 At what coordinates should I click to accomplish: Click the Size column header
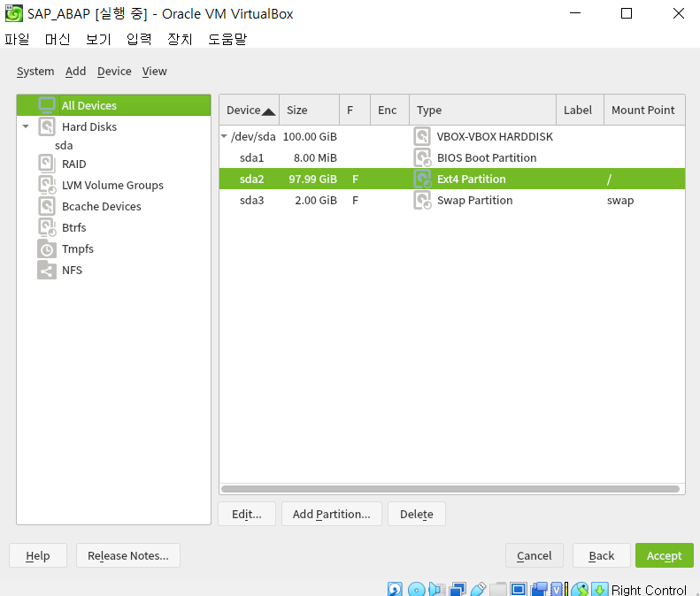tap(309, 110)
